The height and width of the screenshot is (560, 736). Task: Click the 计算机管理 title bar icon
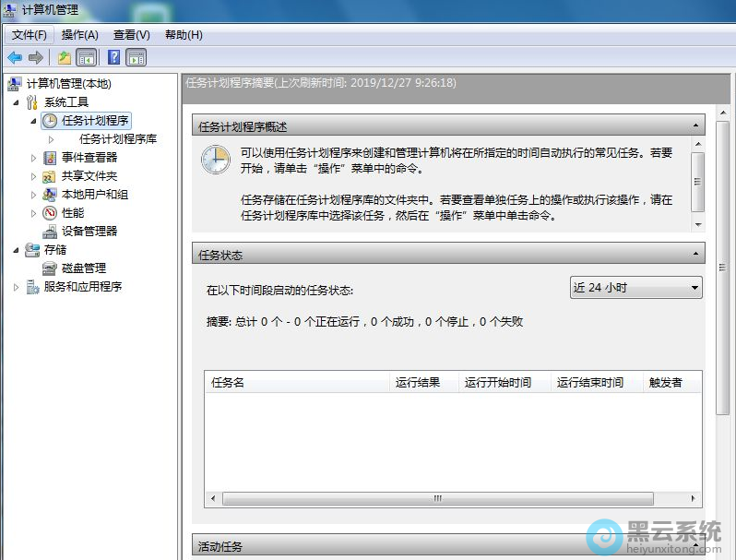click(9, 9)
